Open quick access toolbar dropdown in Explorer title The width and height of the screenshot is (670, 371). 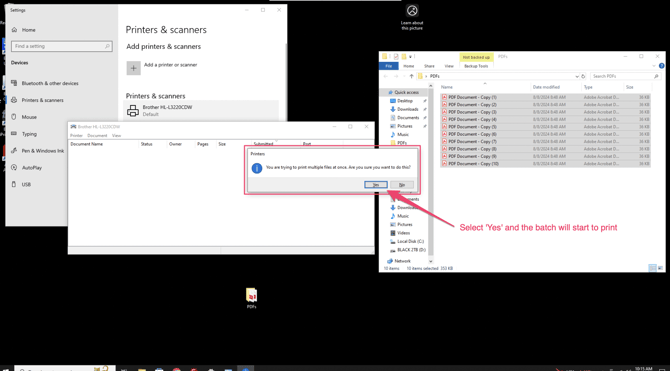(x=410, y=56)
